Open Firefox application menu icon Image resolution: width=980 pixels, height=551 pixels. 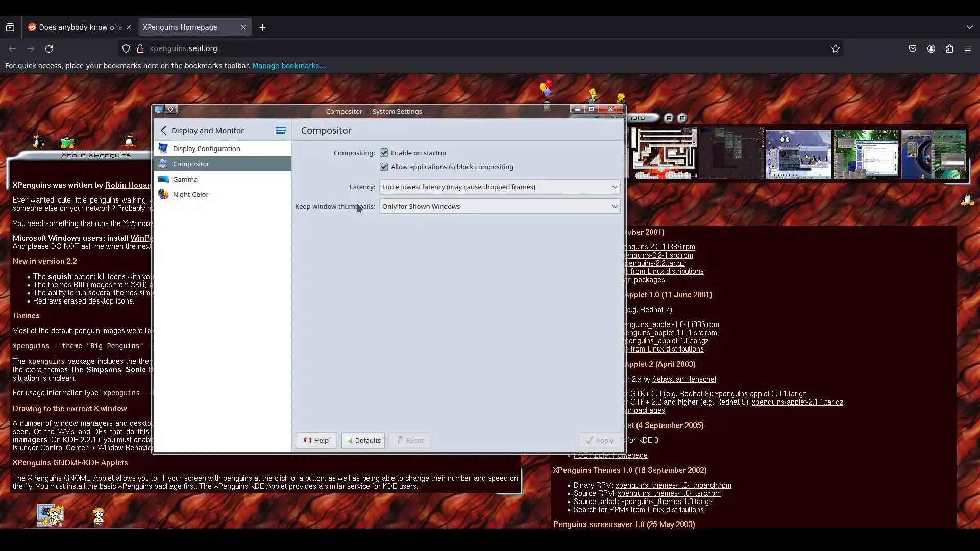(x=968, y=49)
